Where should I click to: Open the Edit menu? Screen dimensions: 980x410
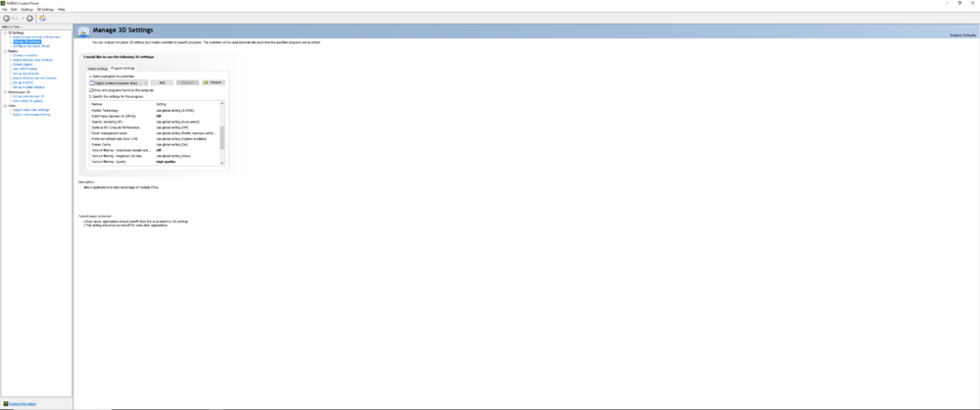(14, 10)
